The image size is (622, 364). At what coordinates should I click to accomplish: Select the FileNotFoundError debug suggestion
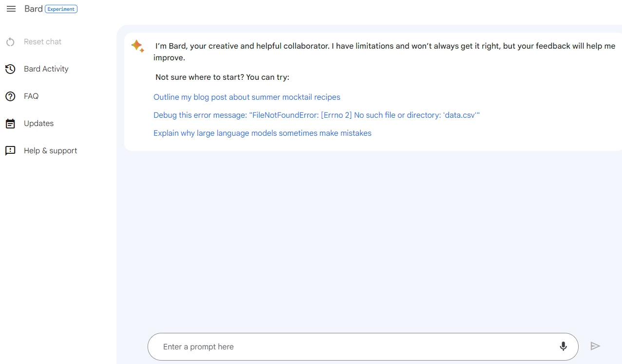(x=317, y=115)
